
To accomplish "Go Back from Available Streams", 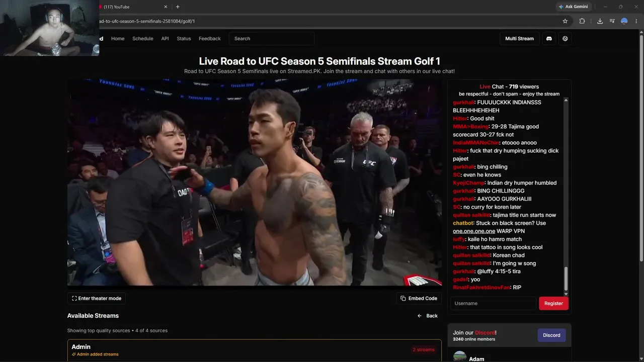I will (428, 316).
